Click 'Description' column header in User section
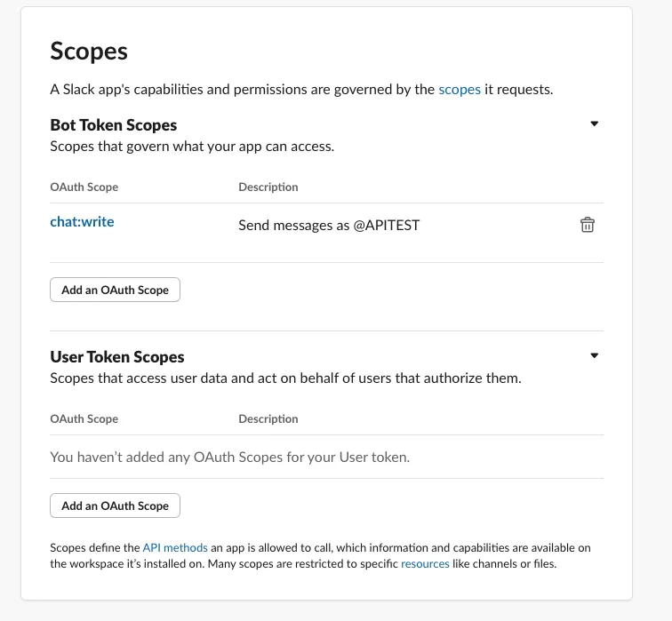 [x=268, y=418]
